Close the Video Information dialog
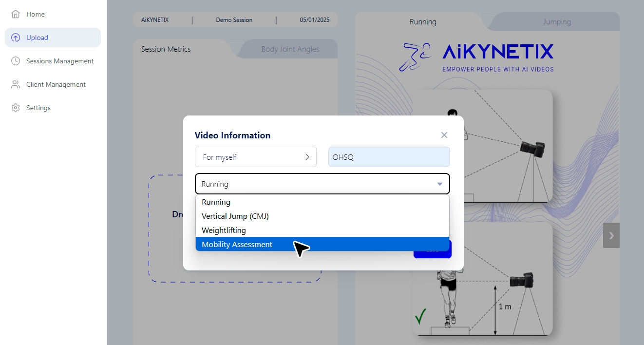Viewport: 644px width, 345px height. (444, 135)
